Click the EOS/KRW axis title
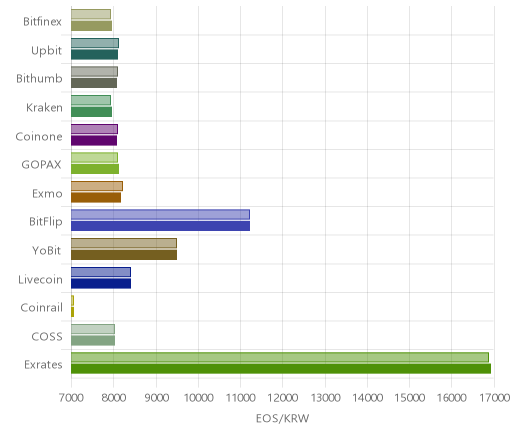This screenshot has width=512, height=436. [x=282, y=418]
